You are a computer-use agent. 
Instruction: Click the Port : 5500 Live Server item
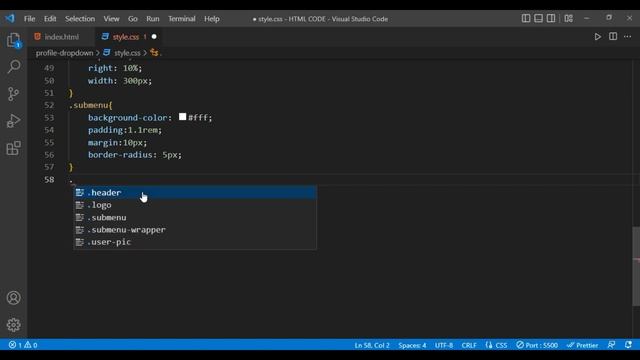[537, 345]
